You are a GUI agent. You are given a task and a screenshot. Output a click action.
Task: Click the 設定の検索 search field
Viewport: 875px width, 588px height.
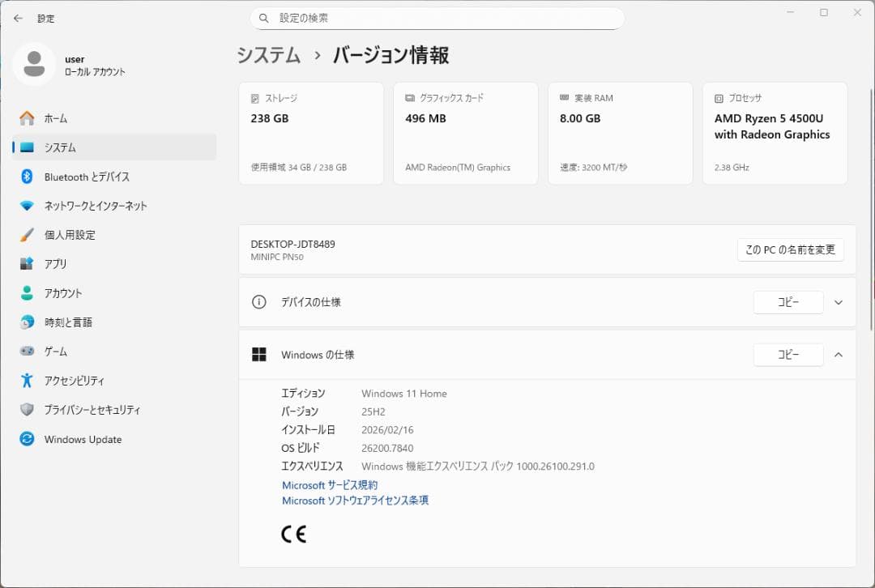pyautogui.click(x=437, y=19)
